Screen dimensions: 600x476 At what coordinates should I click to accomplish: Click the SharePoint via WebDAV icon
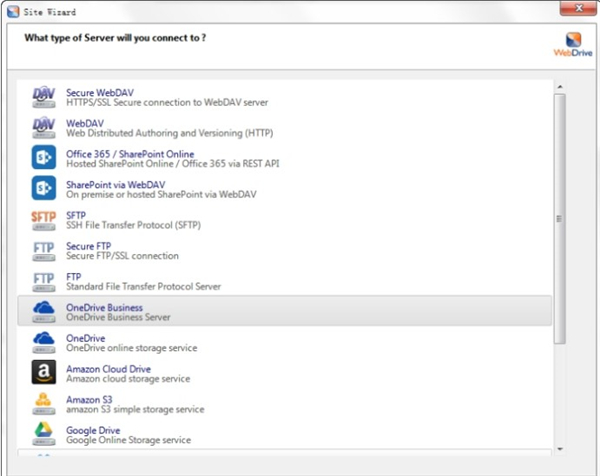[44, 188]
